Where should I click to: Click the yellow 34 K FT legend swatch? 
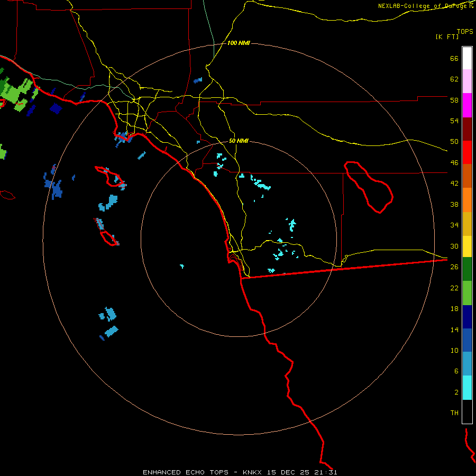coord(467,246)
